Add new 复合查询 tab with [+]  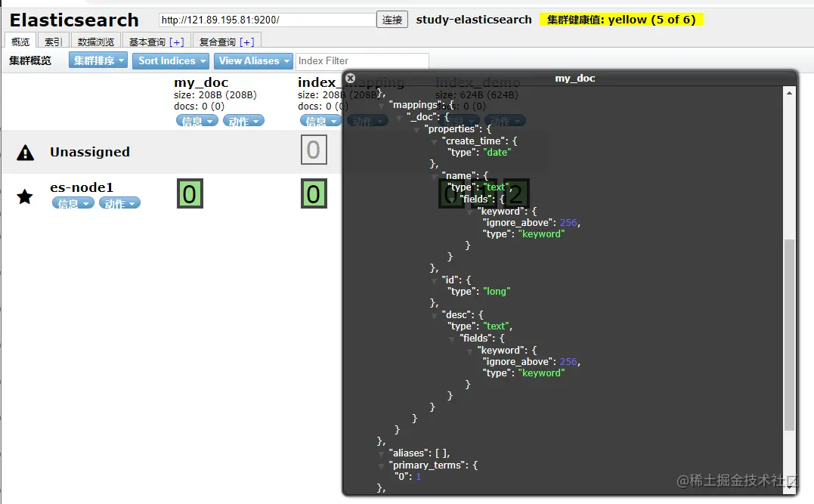point(247,42)
